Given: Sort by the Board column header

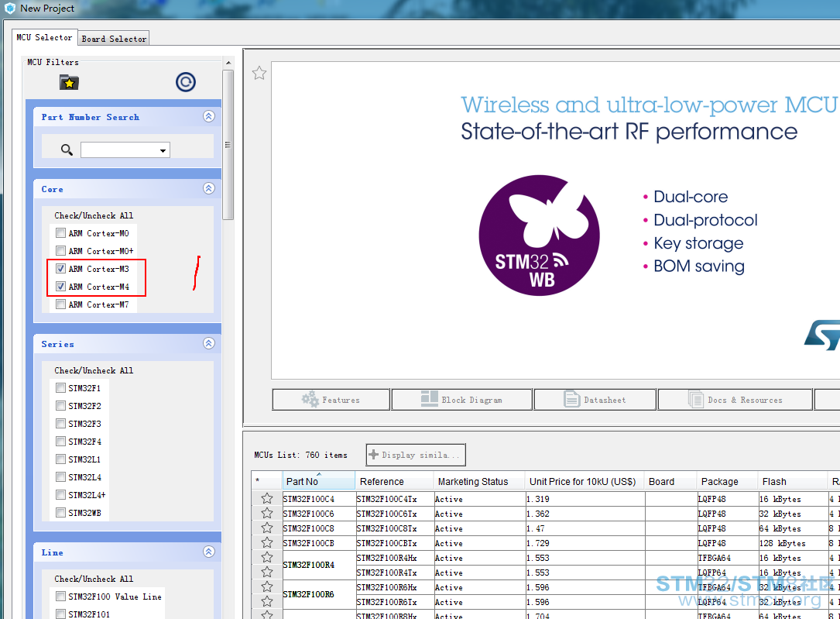Looking at the screenshot, I should coord(670,481).
